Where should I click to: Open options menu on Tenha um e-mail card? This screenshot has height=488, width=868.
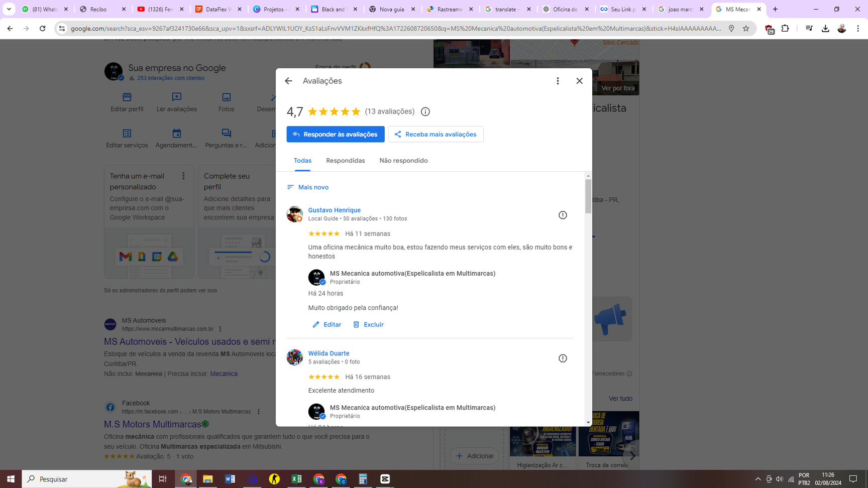tap(183, 176)
